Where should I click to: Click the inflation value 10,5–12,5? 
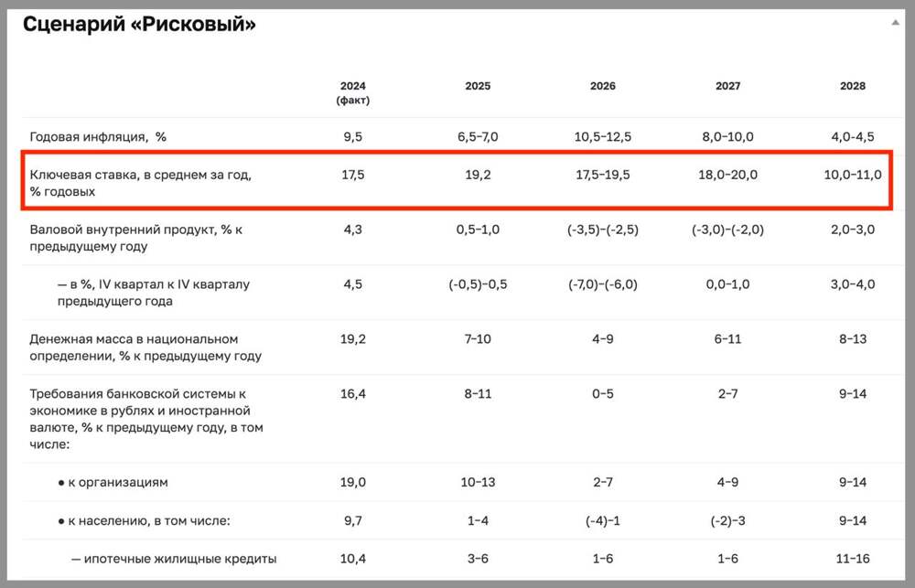(x=603, y=136)
